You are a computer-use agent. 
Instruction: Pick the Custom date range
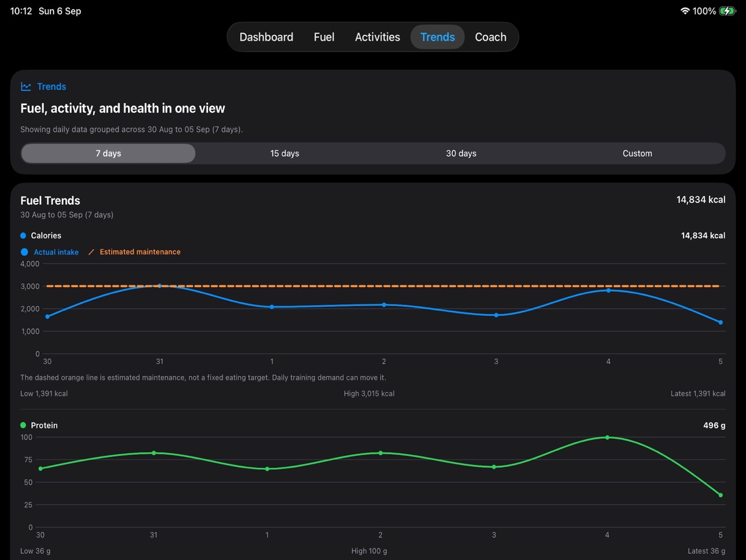point(637,153)
